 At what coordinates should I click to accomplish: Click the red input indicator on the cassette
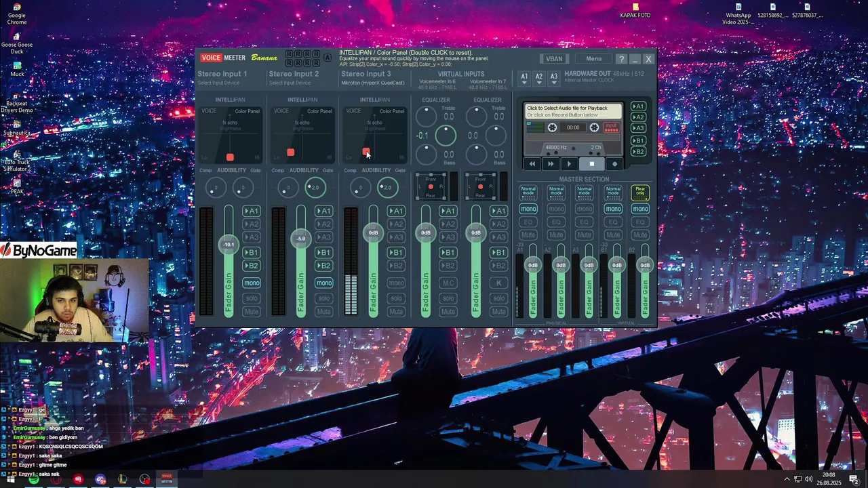[x=612, y=127]
